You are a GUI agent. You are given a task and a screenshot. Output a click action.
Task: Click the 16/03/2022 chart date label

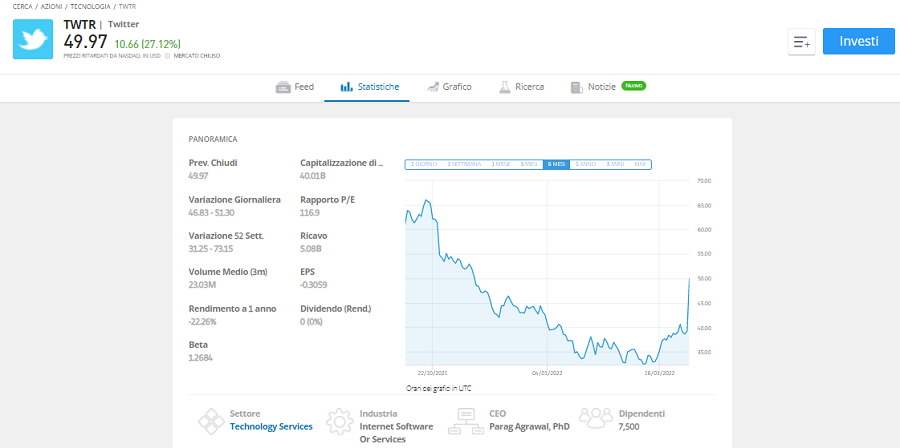(660, 372)
